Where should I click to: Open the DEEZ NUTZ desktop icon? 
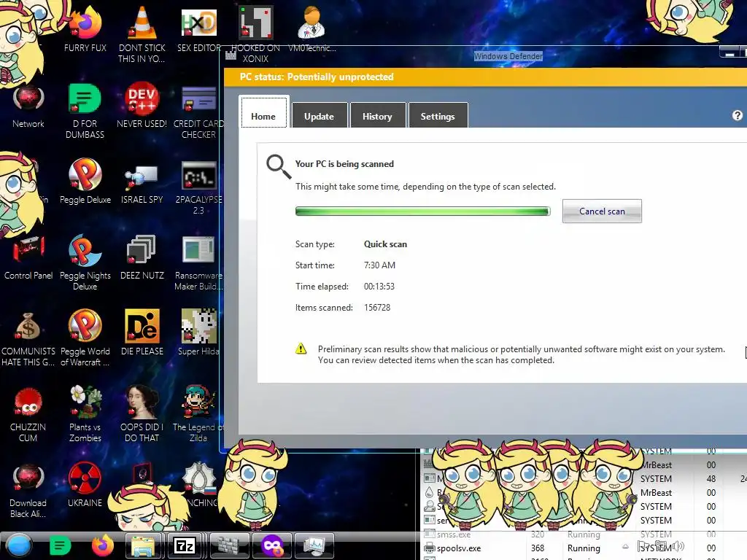[x=142, y=249]
